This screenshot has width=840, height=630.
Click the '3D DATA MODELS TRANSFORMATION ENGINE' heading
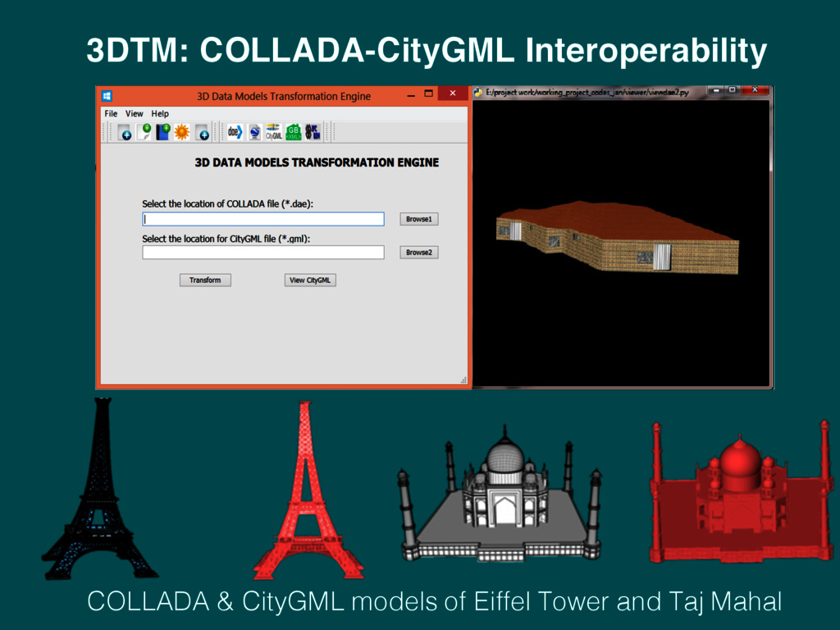point(317,162)
